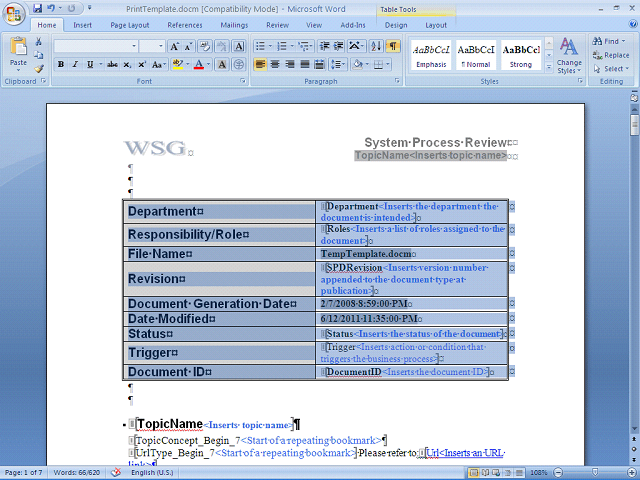The height and width of the screenshot is (480, 640).
Task: Click the Paste button
Action: pos(18,54)
